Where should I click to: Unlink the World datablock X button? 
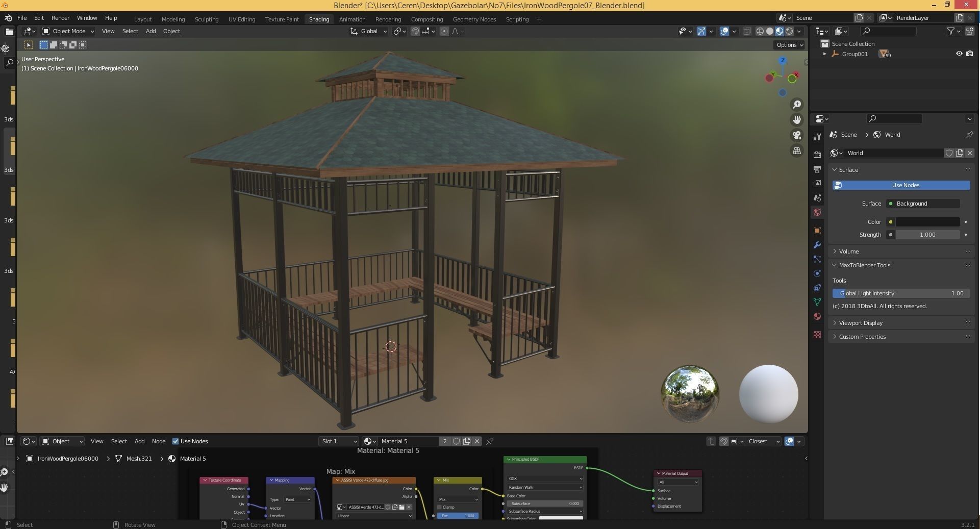970,153
